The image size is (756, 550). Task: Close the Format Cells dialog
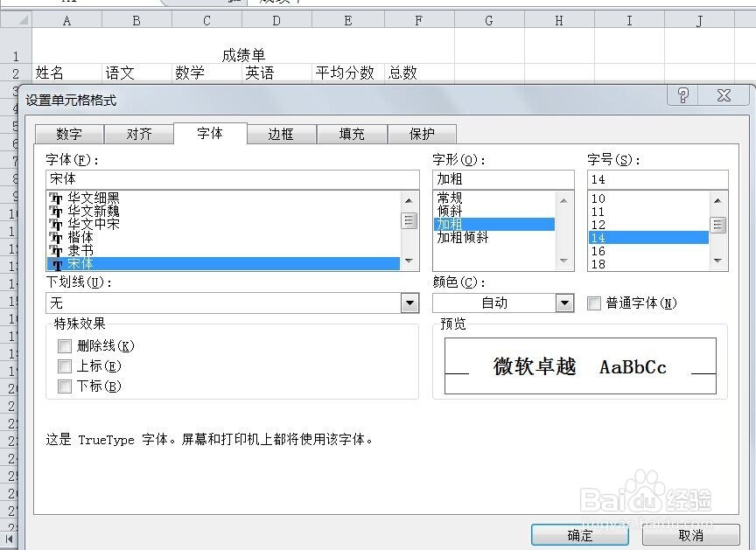coord(724,95)
